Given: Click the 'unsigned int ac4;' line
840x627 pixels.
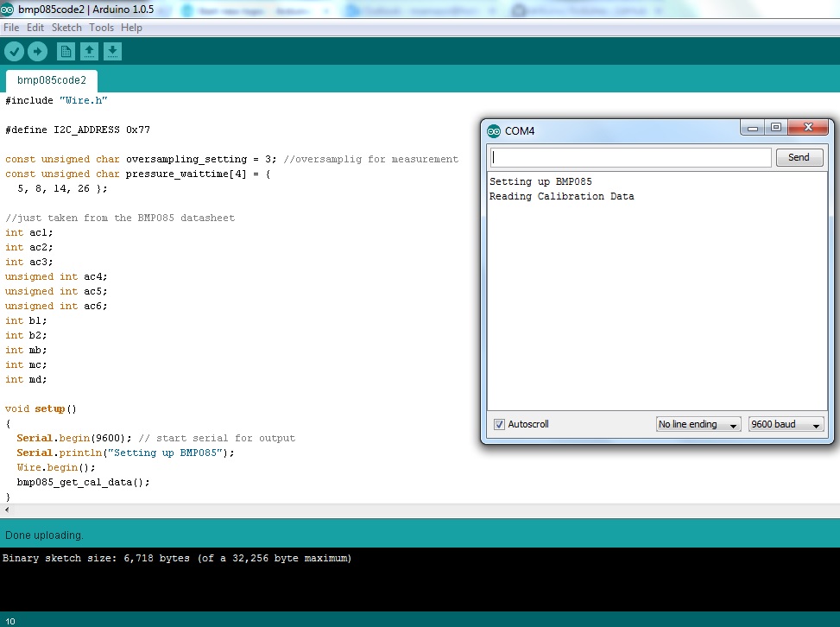Looking at the screenshot, I should coord(56,276).
